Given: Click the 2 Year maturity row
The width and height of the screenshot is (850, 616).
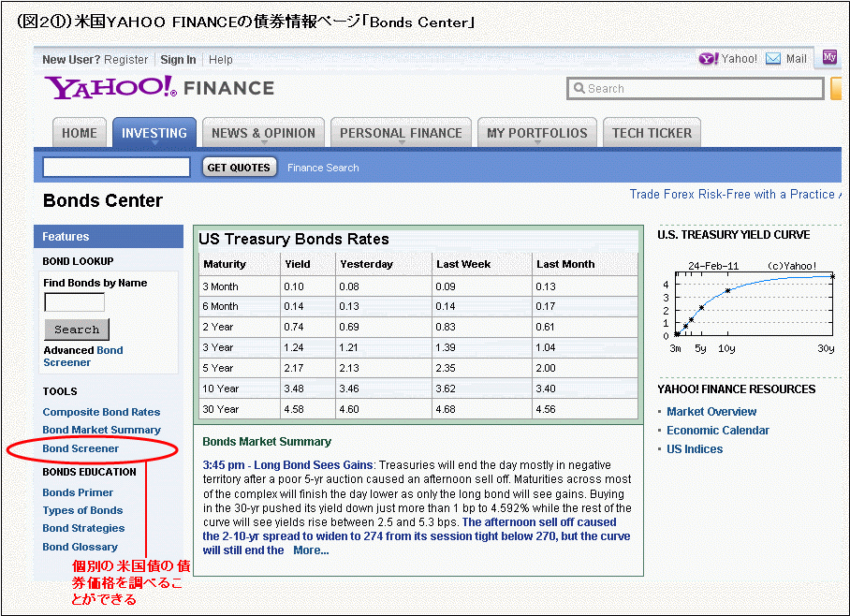Looking at the screenshot, I should 418,327.
